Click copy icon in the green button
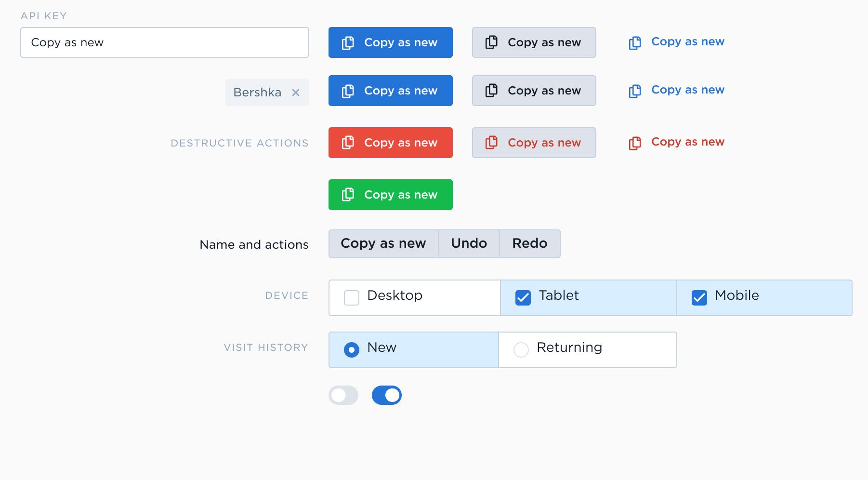Screen dimensions: 868x480 point(348,195)
